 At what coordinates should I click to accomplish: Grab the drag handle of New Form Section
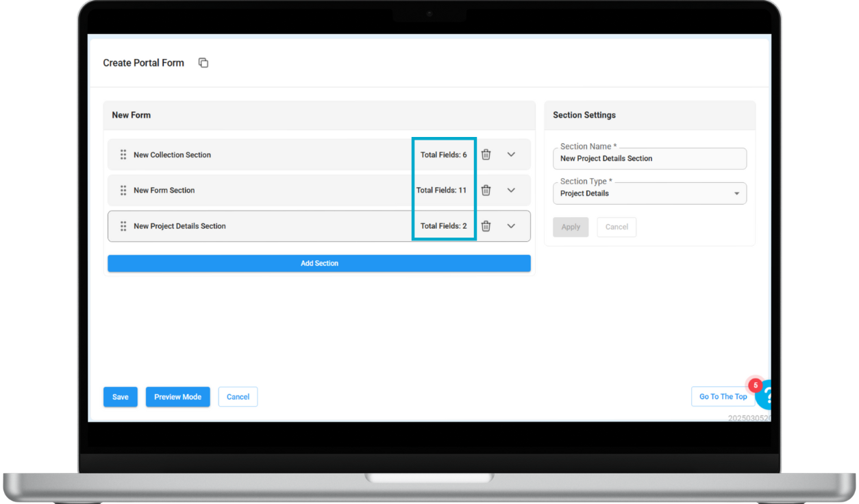123,190
